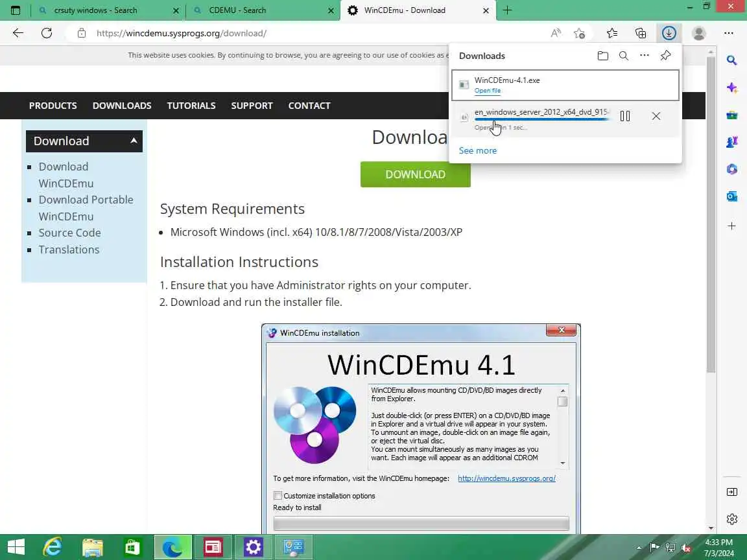Screen dimensions: 747x560
Task: Click the page vertical scrollbar
Action: [711, 215]
